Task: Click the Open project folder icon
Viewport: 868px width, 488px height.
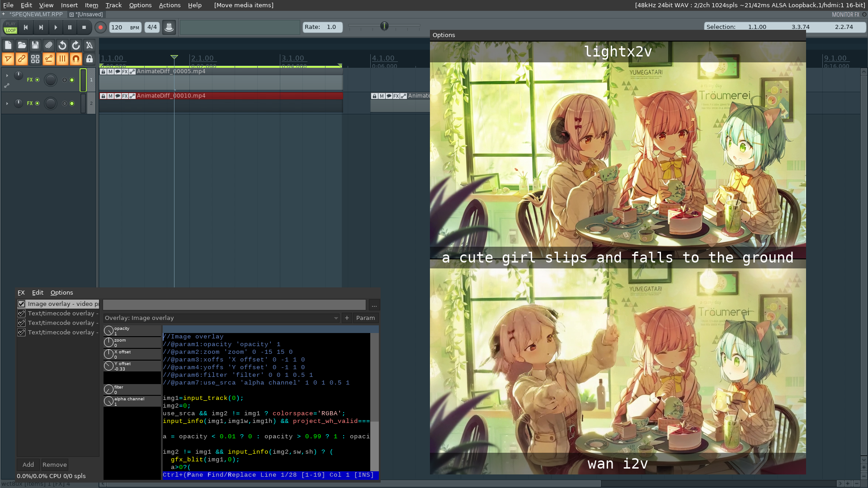Action: click(22, 45)
